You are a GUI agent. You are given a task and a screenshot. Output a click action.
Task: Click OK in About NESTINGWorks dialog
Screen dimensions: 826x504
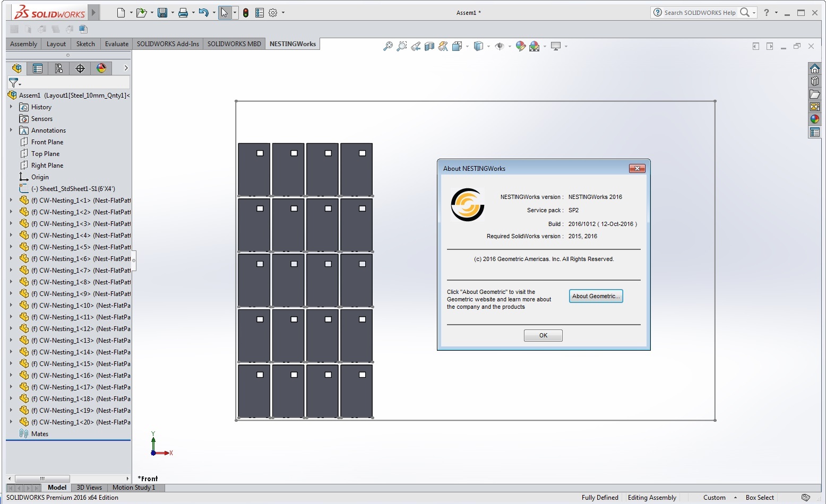543,335
